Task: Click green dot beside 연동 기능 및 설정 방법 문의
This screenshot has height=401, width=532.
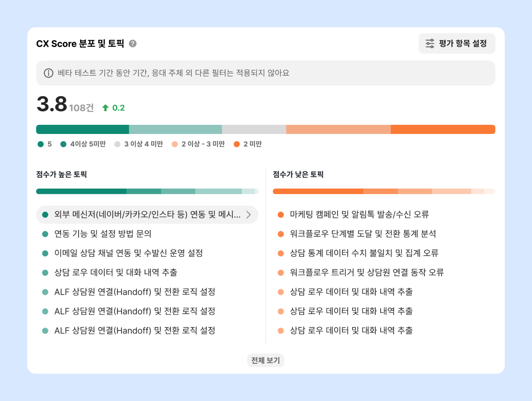Action: point(45,234)
